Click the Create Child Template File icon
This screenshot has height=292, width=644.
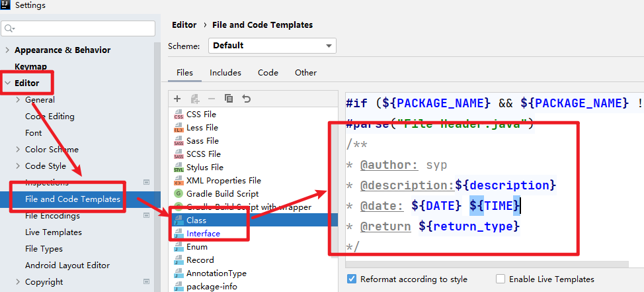point(194,99)
